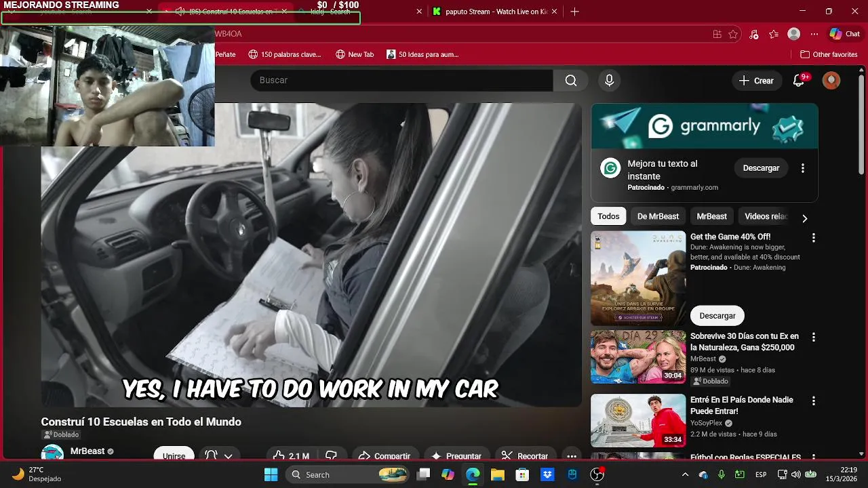Select the De MrBeast filter chip
This screenshot has width=868, height=488.
coord(658,216)
